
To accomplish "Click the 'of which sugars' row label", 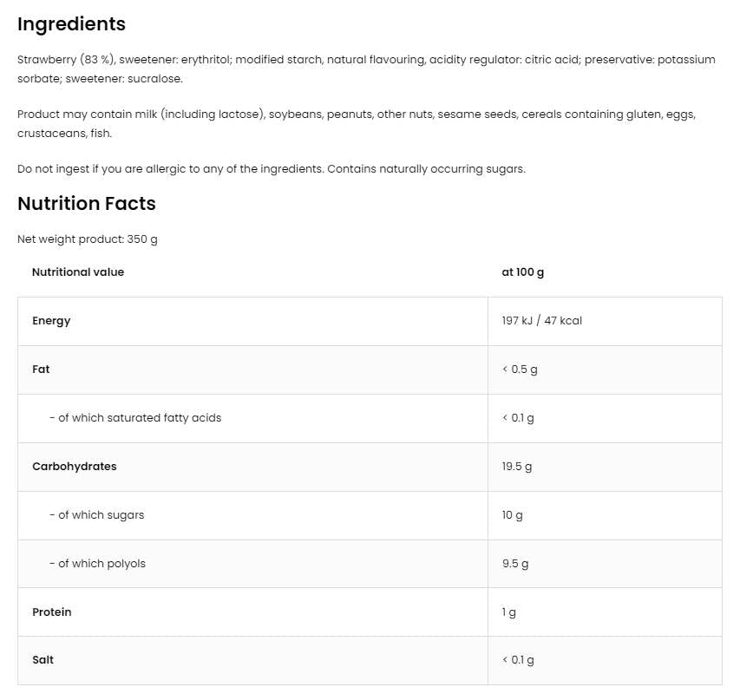I will [97, 515].
